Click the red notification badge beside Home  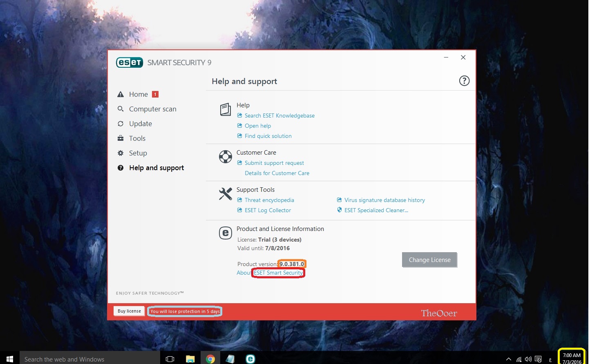[155, 94]
